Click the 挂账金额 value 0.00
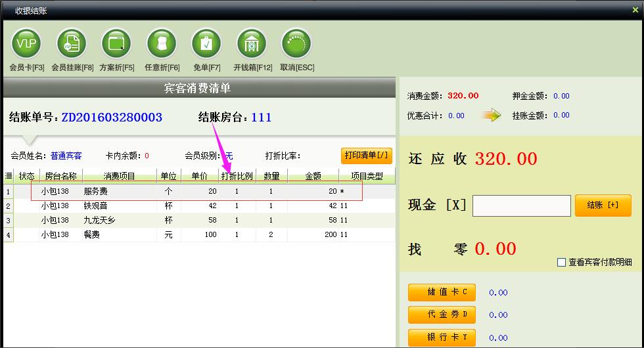 [x=561, y=116]
